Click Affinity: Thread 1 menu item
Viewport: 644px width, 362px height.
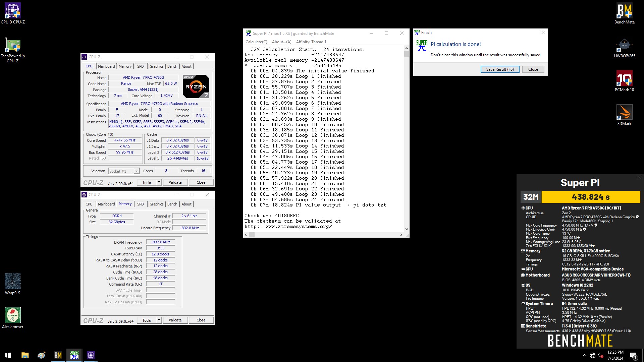(x=311, y=42)
